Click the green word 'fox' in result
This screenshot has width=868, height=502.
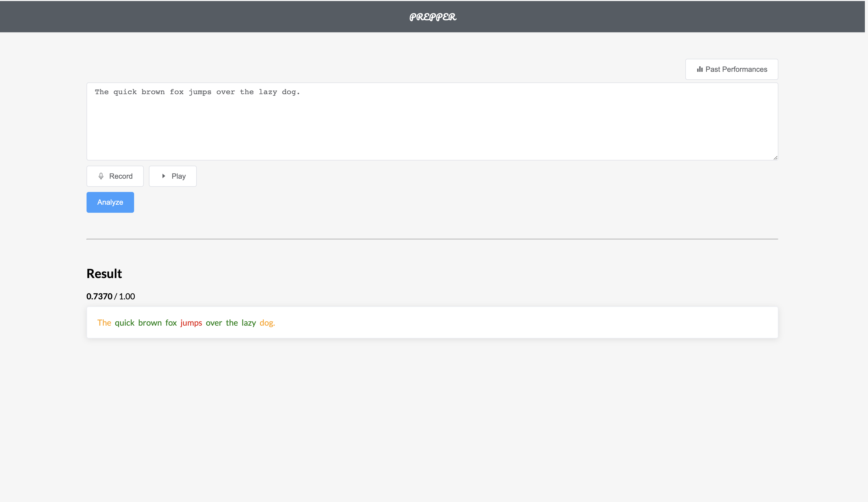171,323
